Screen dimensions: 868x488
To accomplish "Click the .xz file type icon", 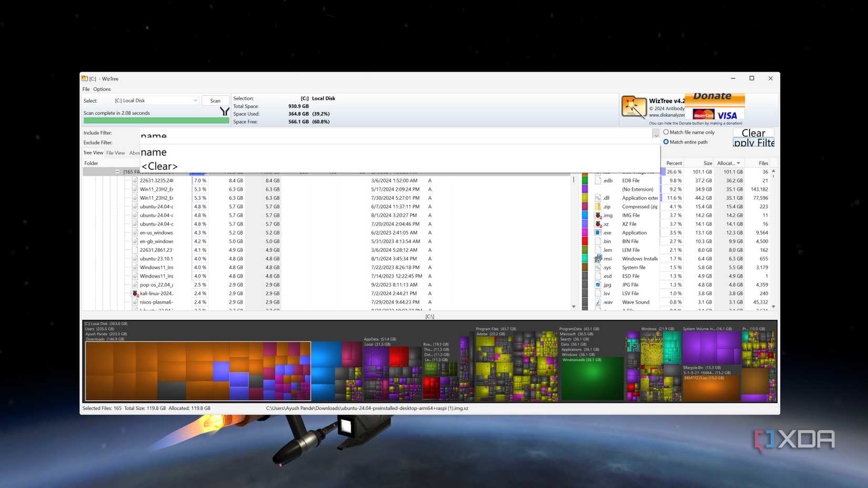I will tap(598, 223).
